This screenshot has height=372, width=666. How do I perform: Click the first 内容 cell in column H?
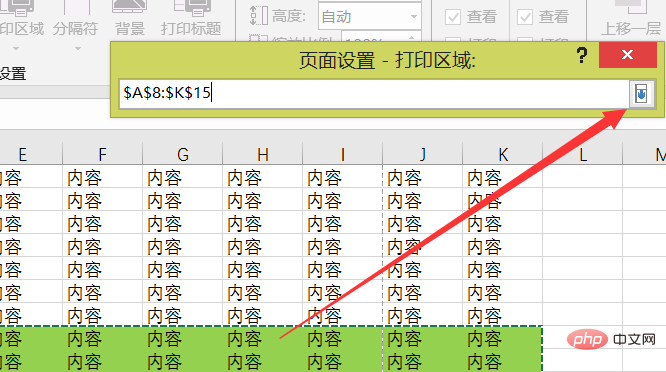coord(262,177)
